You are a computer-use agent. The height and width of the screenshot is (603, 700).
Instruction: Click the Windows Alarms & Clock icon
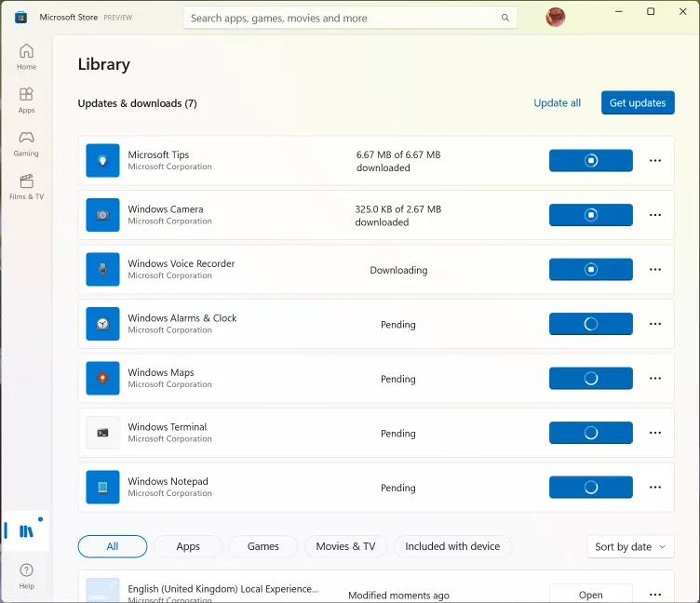click(102, 324)
